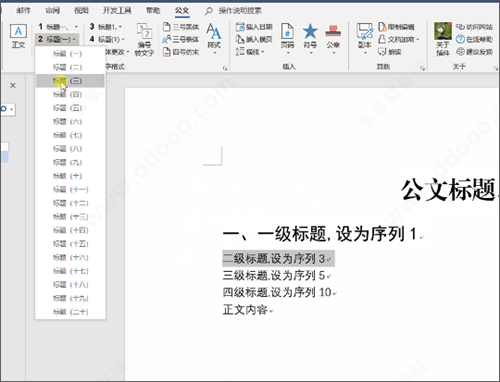Open the 页码 page number button
This screenshot has width=500, height=382.
tap(287, 39)
